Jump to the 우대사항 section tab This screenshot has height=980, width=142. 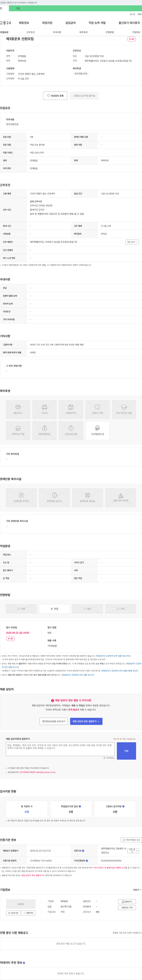click(57, 32)
